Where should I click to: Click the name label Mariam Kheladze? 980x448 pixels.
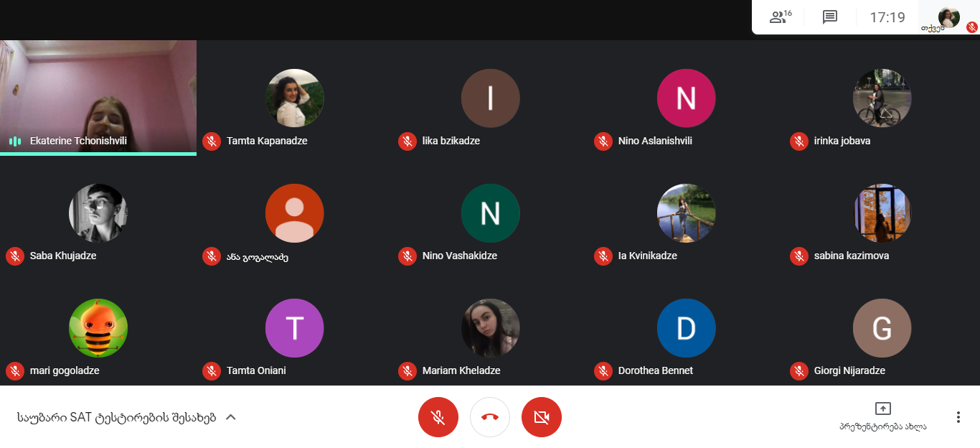click(x=461, y=371)
